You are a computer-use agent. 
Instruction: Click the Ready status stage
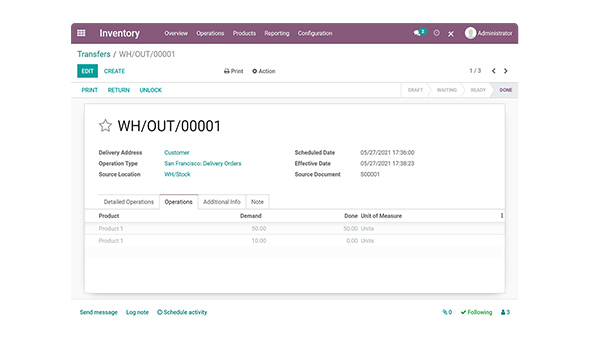tap(478, 90)
